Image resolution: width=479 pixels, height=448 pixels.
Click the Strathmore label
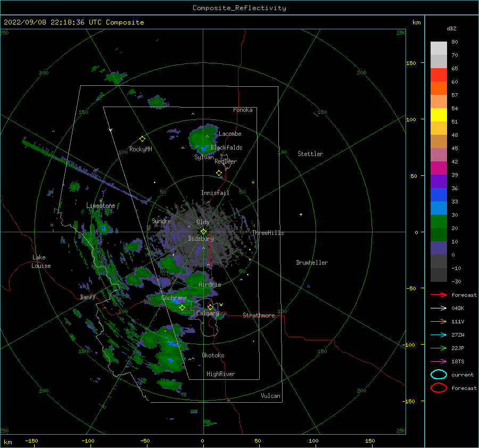click(x=259, y=315)
